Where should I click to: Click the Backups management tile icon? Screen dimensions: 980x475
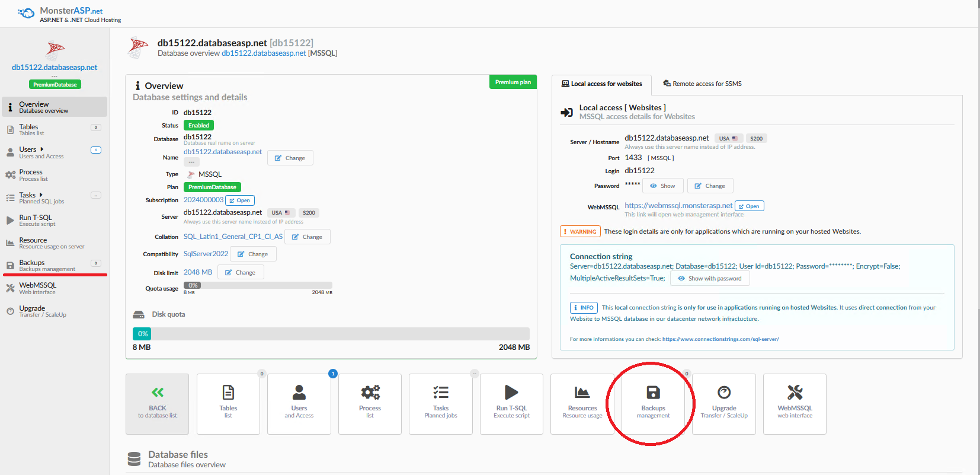(653, 393)
